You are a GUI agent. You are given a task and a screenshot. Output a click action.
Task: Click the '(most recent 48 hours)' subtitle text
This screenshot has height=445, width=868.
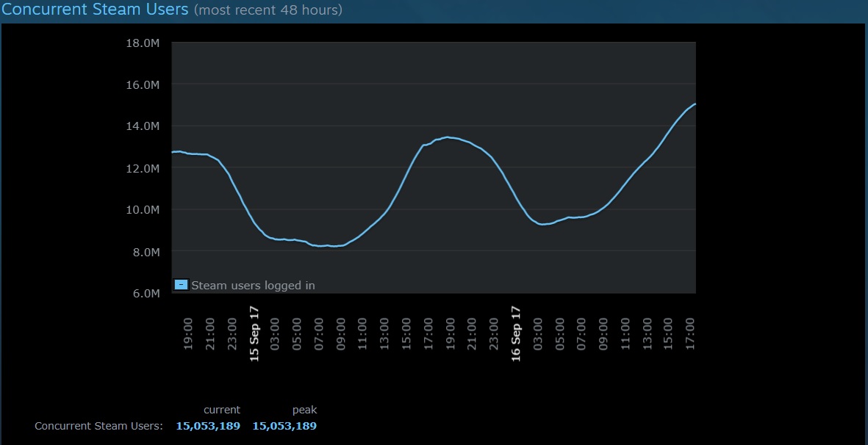click(268, 11)
